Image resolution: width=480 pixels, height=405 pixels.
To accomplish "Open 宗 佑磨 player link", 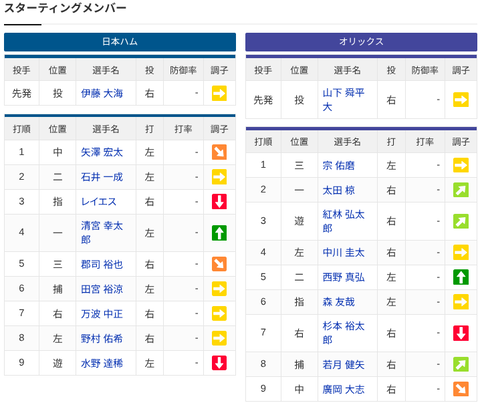I will click(x=339, y=165).
